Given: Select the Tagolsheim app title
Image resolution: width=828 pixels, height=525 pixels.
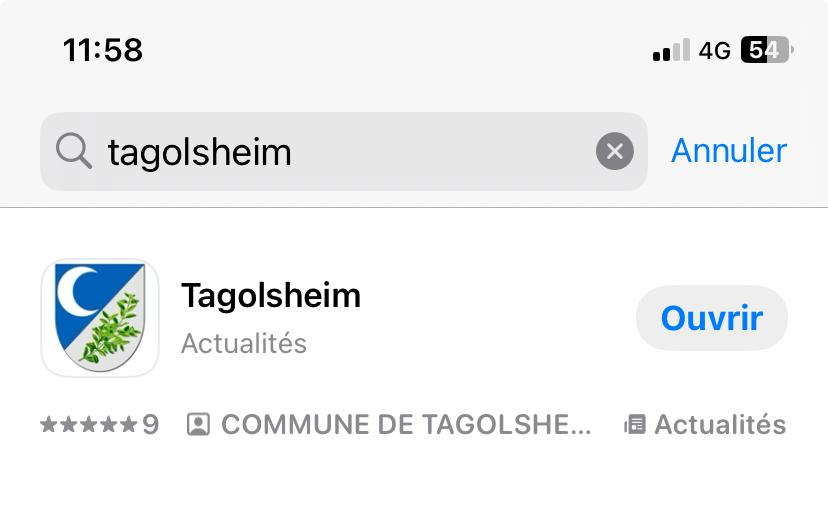Looking at the screenshot, I should 271,295.
